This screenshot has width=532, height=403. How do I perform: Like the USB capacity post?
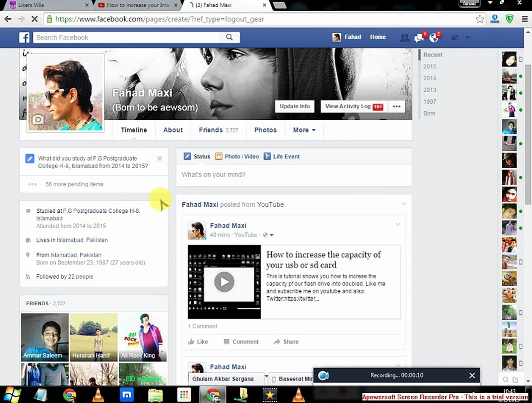pos(198,342)
